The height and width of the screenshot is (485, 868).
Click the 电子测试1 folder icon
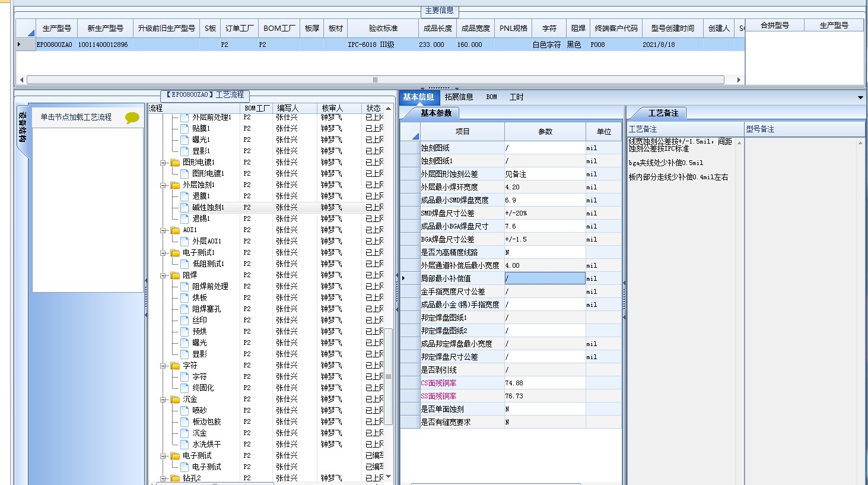click(176, 253)
